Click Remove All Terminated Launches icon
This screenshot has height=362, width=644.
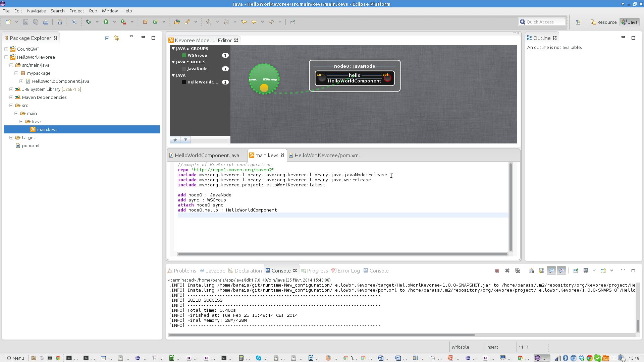pos(518,270)
